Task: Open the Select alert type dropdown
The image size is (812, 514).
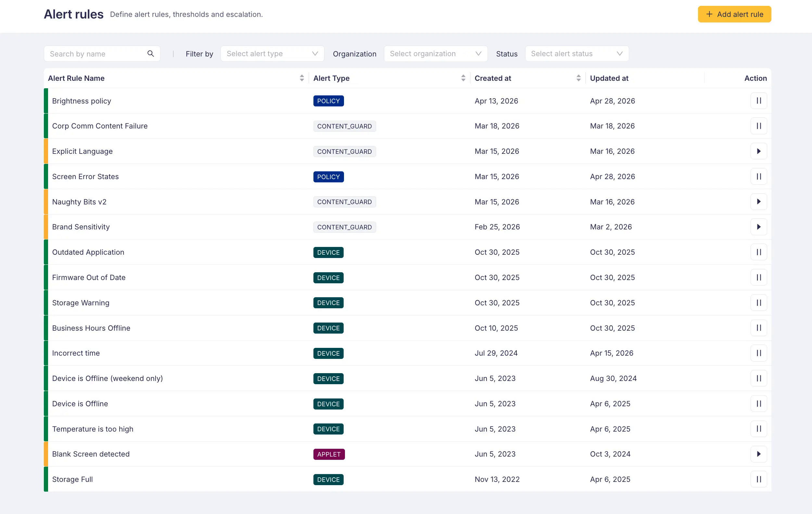Action: click(272, 54)
